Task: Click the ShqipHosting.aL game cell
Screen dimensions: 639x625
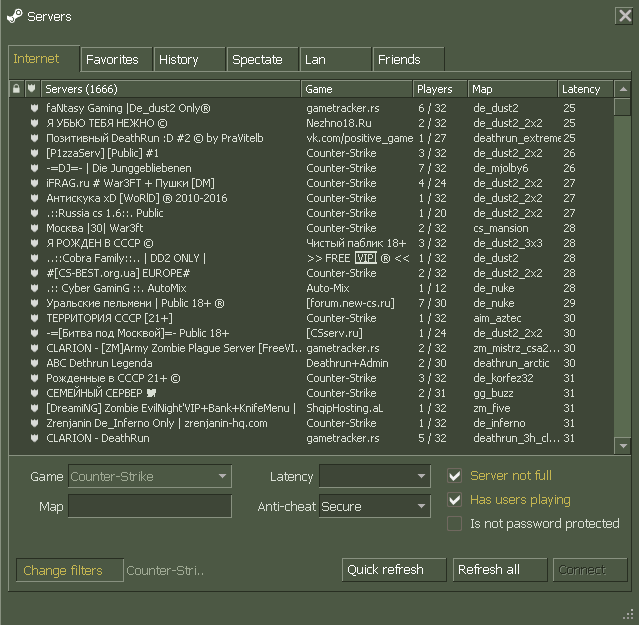Action: tap(344, 408)
